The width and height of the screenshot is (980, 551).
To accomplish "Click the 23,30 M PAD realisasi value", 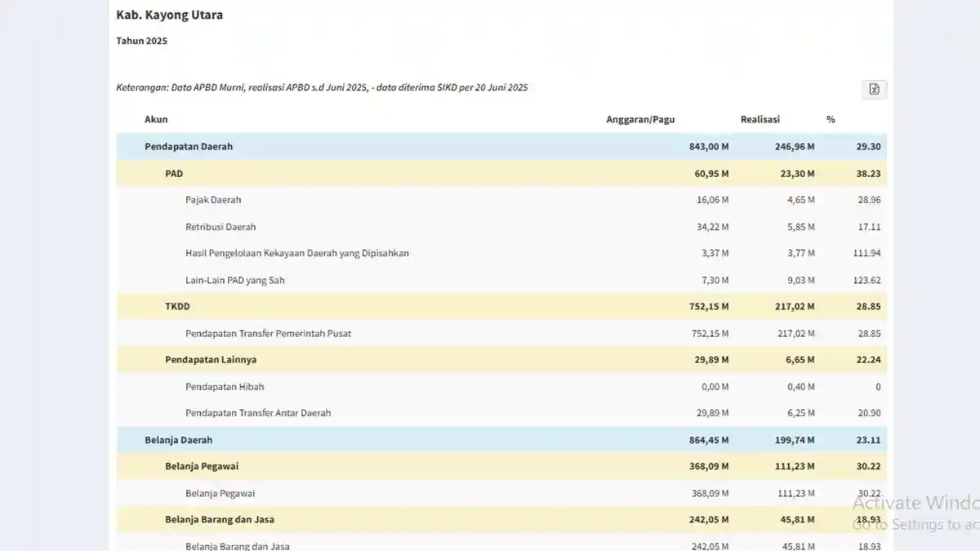I will [797, 174].
